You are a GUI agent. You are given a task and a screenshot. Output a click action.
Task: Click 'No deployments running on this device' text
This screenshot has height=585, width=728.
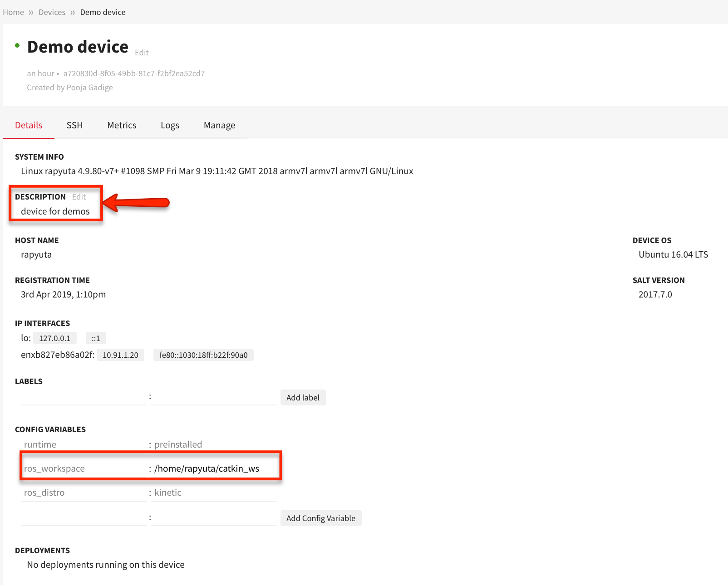(106, 565)
